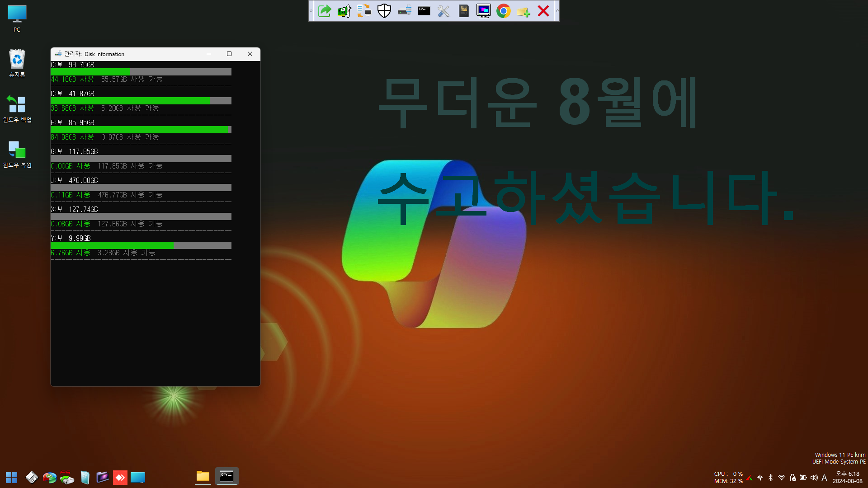Close the Disk Information window
868x488 pixels.
point(250,54)
